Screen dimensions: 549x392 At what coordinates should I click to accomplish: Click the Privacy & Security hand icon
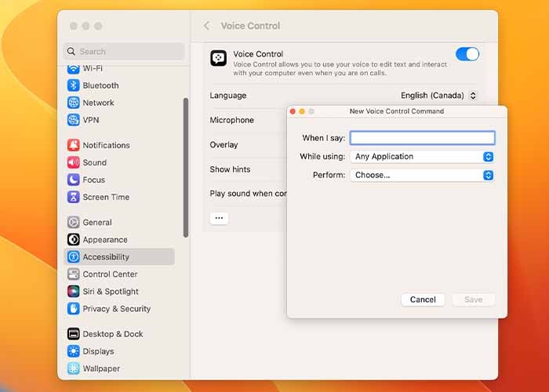pos(73,308)
